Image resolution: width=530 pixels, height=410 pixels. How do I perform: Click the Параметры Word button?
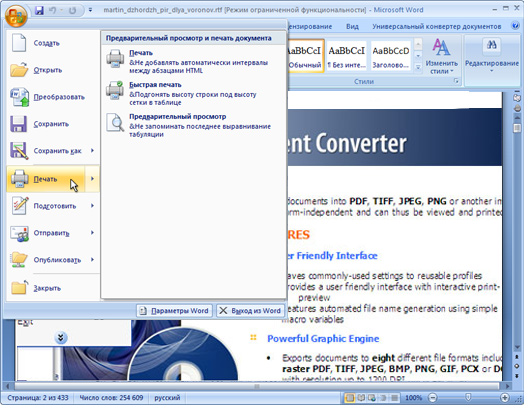[x=174, y=311]
